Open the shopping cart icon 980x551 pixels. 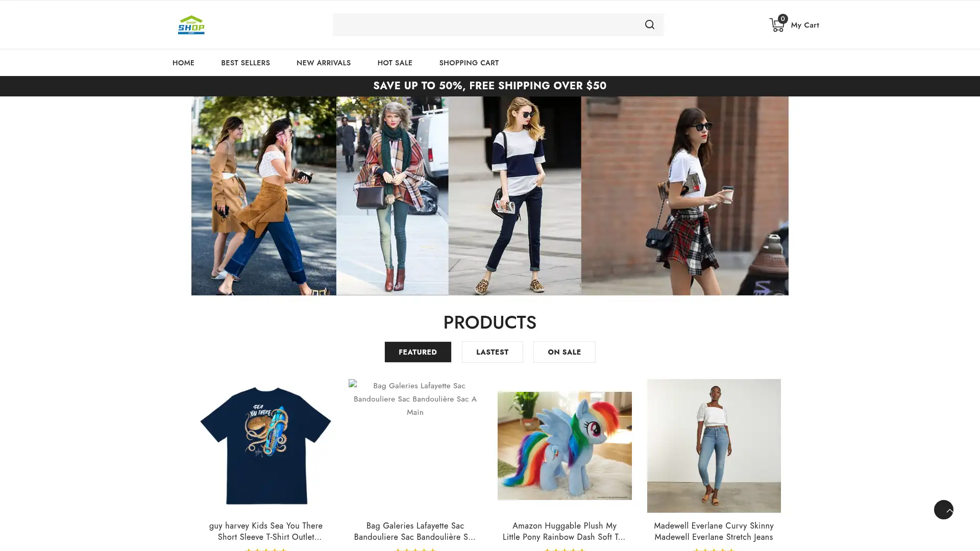[x=776, y=26]
